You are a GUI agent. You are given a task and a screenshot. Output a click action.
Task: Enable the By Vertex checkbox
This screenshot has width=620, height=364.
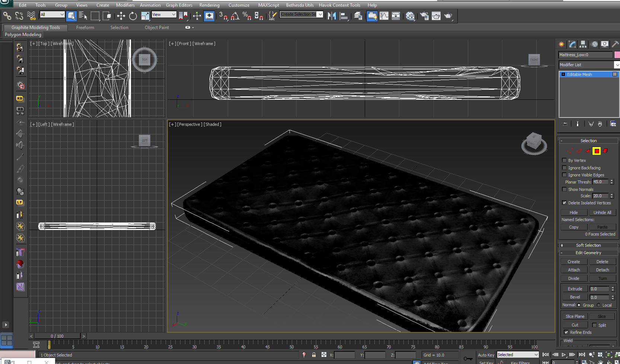pos(564,160)
